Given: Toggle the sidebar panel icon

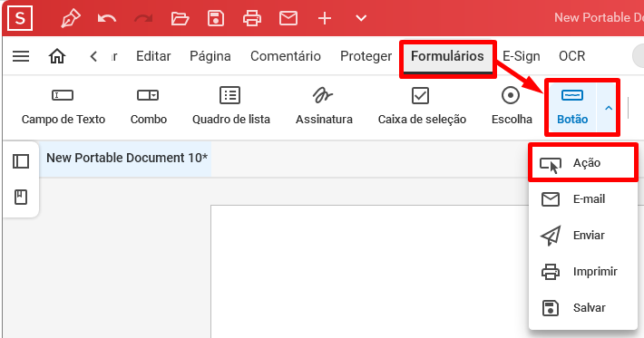Looking at the screenshot, I should point(21,161).
